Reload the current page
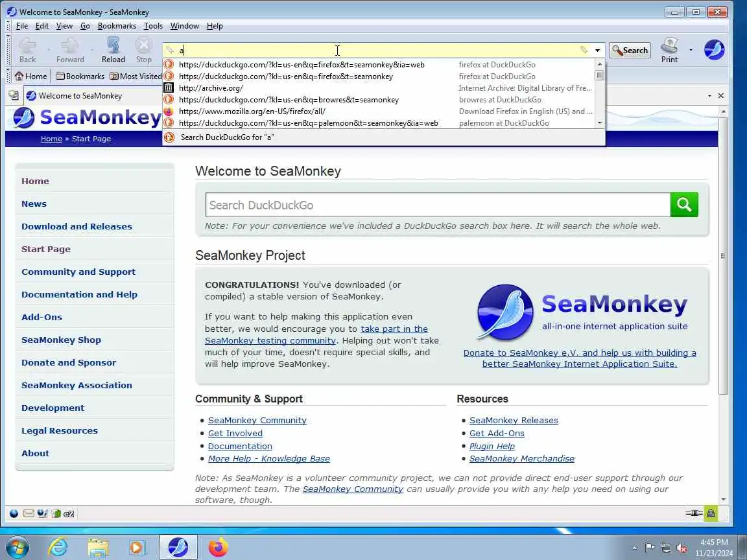Viewport: 747px width, 560px height. pos(113,50)
